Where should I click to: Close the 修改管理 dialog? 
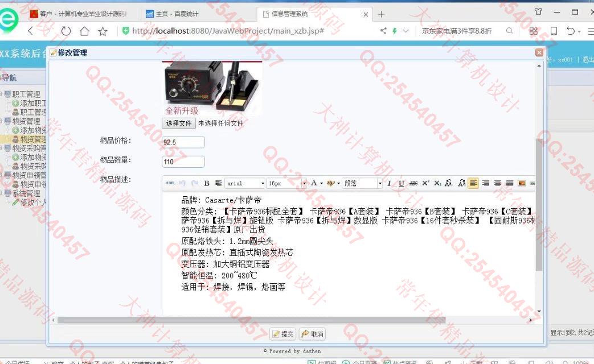tap(539, 52)
